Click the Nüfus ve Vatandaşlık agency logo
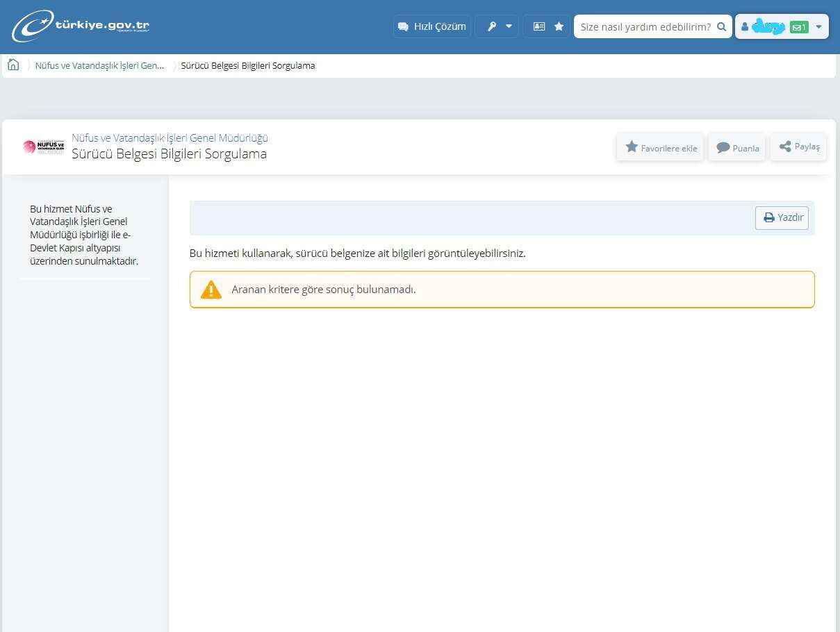Screen dimensions: 840x632 43,147
